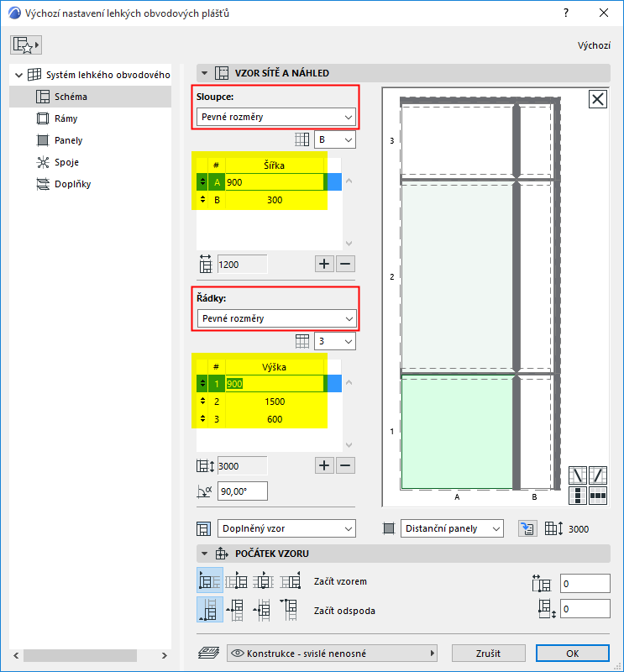
Task: Open the Distanční panely dropdown
Action: pos(452,529)
